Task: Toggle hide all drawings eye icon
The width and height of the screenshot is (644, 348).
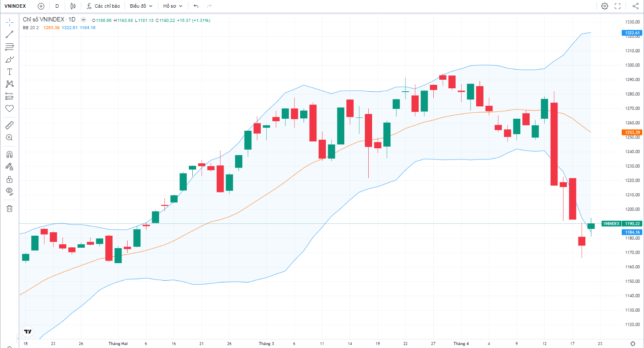Action: pos(9,191)
